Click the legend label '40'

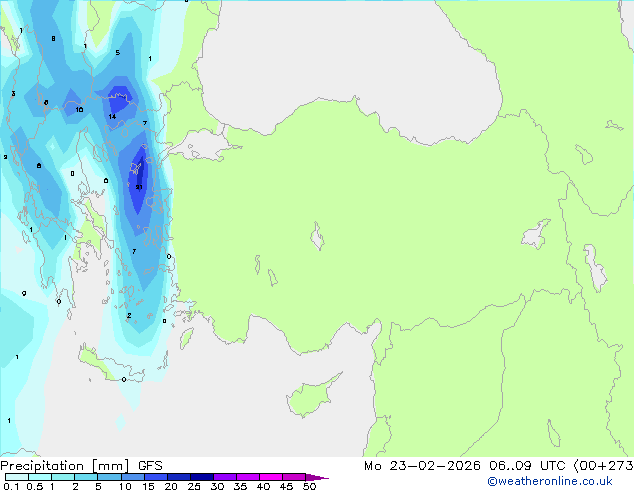pos(263,486)
